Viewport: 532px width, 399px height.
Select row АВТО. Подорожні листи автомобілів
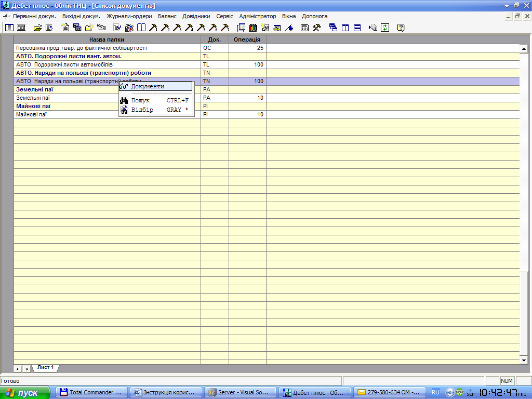pos(267,65)
